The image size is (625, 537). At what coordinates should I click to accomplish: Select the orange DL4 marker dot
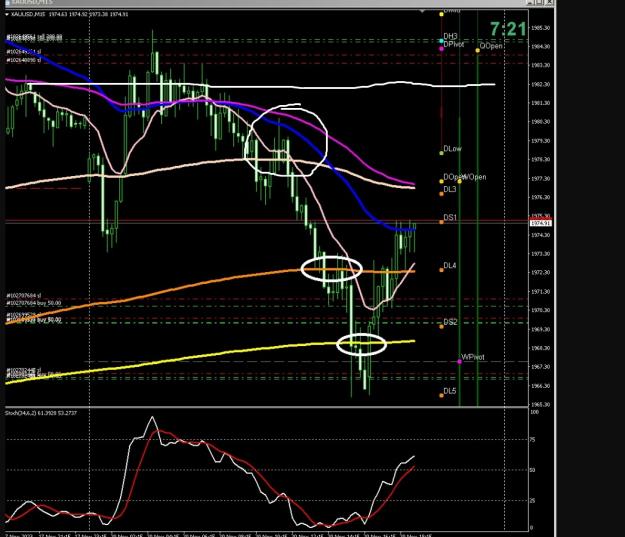pyautogui.click(x=441, y=270)
